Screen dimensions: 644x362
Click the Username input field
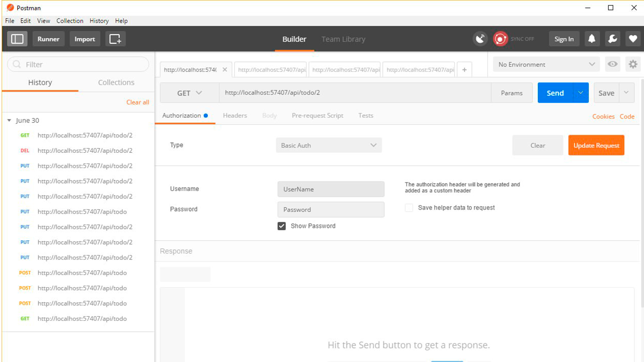[331, 189]
